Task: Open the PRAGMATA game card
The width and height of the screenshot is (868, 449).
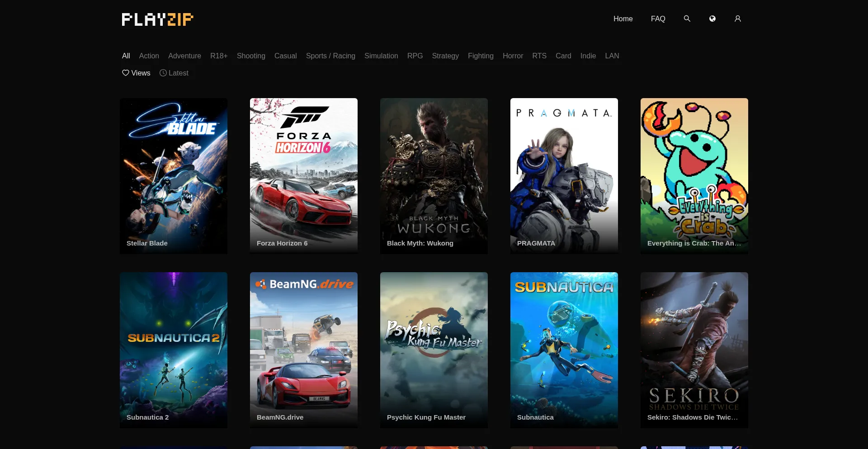Action: pyautogui.click(x=564, y=176)
